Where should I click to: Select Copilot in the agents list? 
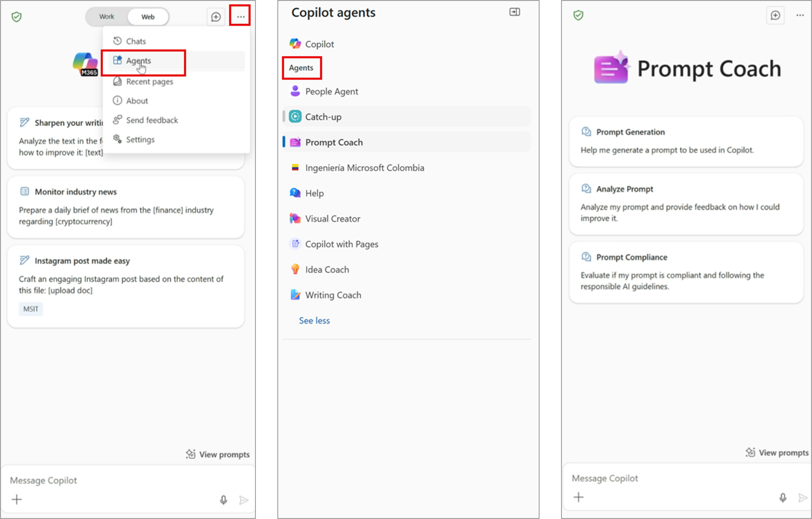[x=407, y=44]
